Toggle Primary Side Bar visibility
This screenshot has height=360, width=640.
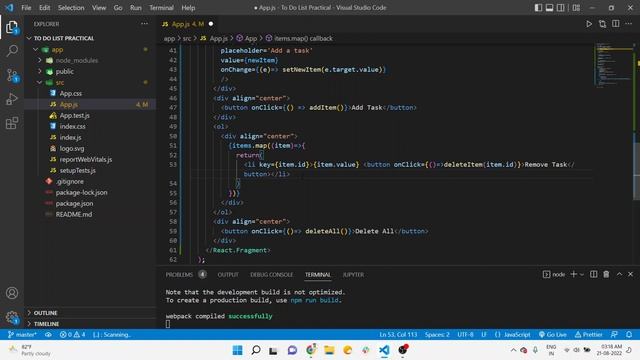538,8
